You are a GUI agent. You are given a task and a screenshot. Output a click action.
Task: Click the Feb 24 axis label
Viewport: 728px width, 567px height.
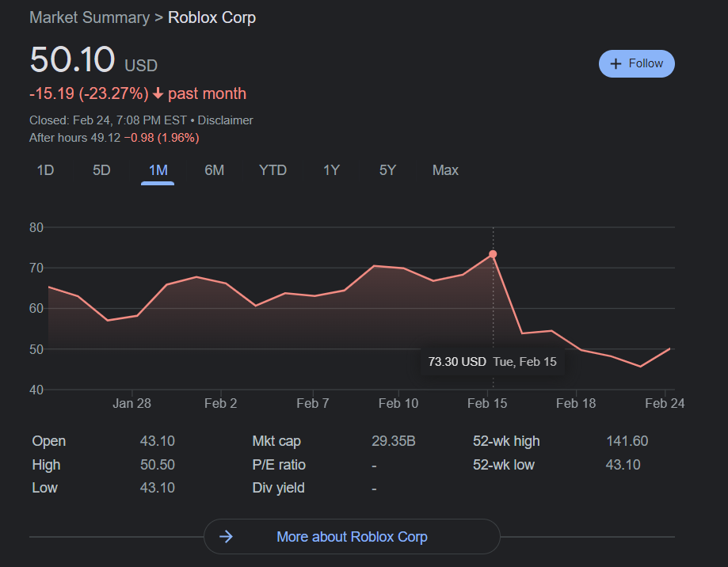pos(665,403)
